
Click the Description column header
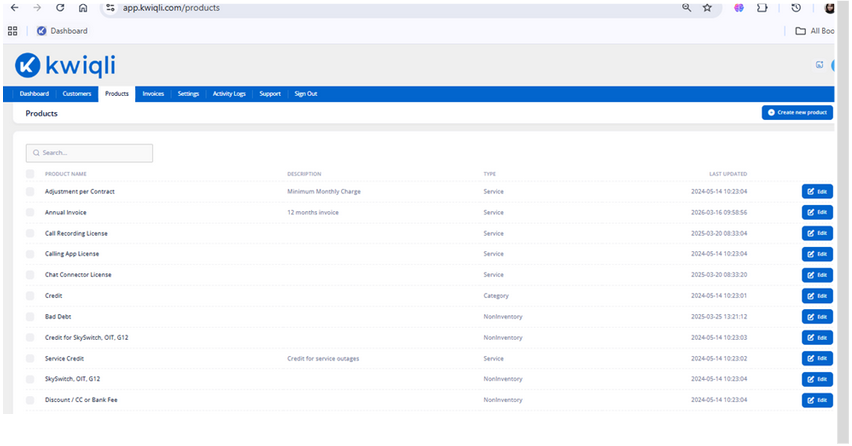[x=304, y=174]
